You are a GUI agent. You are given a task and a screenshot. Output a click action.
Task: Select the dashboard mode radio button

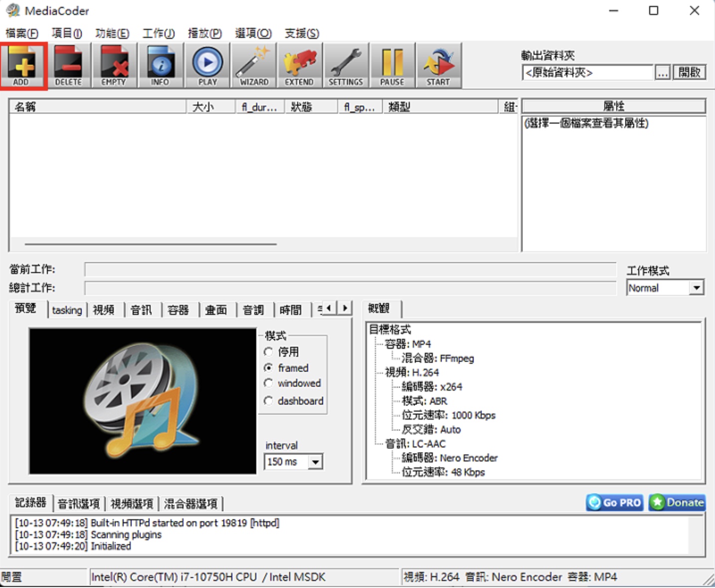click(269, 401)
